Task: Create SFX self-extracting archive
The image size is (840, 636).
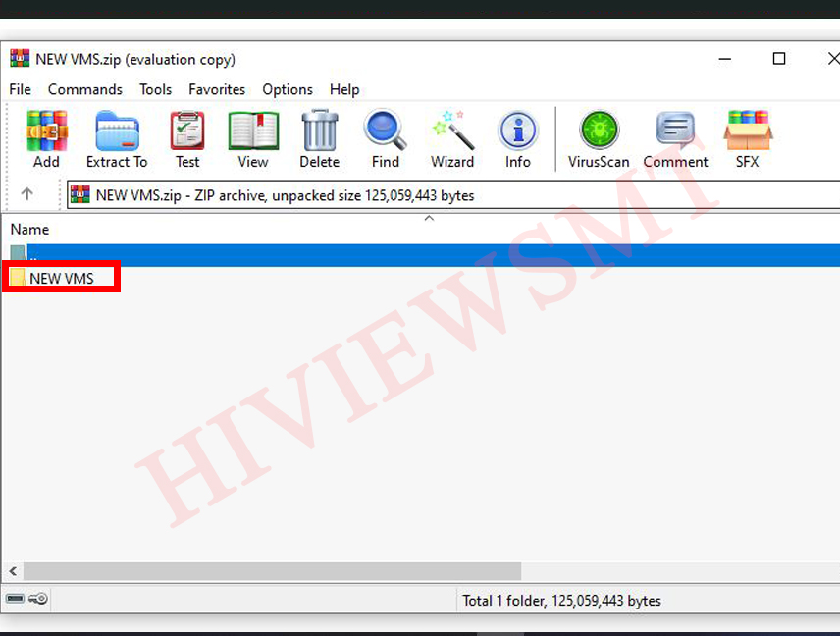Action: click(x=747, y=138)
